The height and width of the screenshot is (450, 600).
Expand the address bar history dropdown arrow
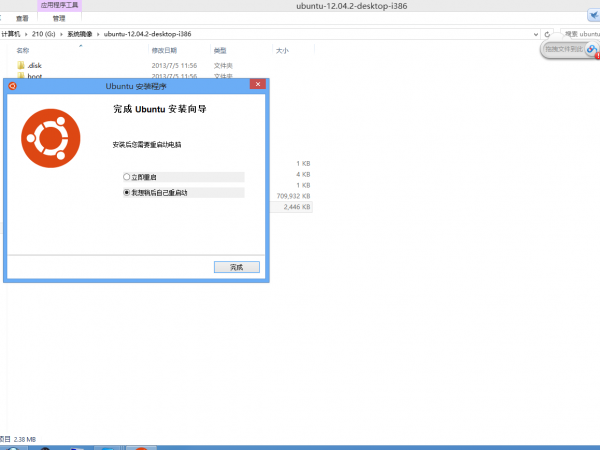pyautogui.click(x=534, y=33)
